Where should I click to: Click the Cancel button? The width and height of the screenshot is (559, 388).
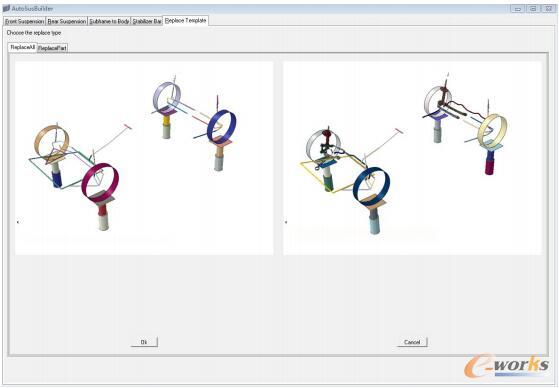pos(412,342)
